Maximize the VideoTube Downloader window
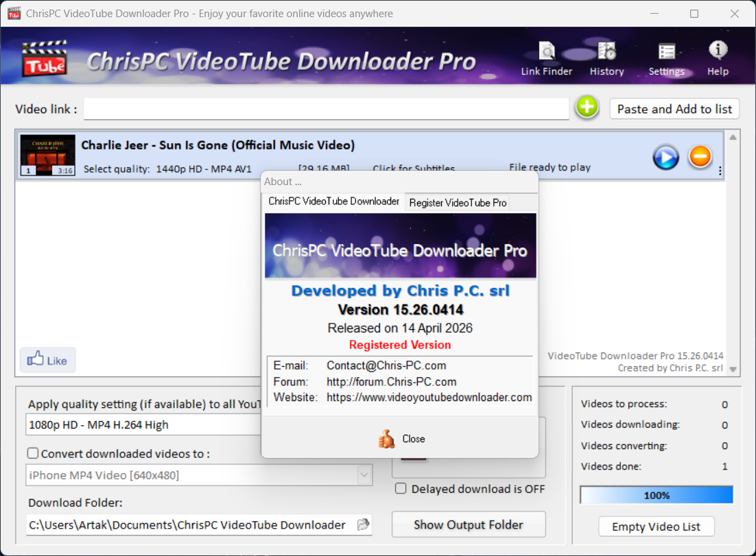 694,14
